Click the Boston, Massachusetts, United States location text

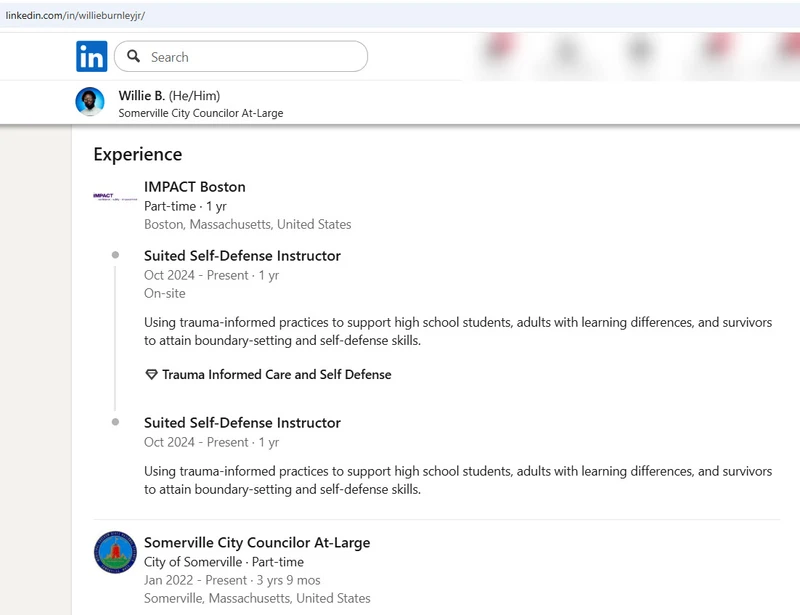(x=247, y=224)
